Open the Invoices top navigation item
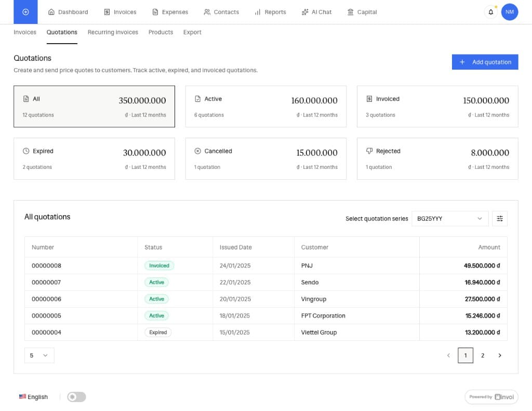The width and height of the screenshot is (532, 411). (x=120, y=12)
